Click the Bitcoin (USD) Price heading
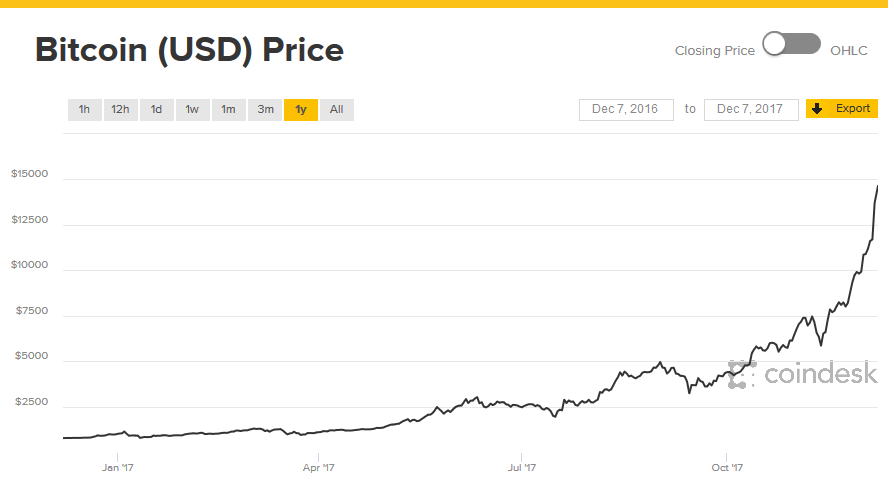Viewport: 888px width, 491px height. [x=189, y=50]
